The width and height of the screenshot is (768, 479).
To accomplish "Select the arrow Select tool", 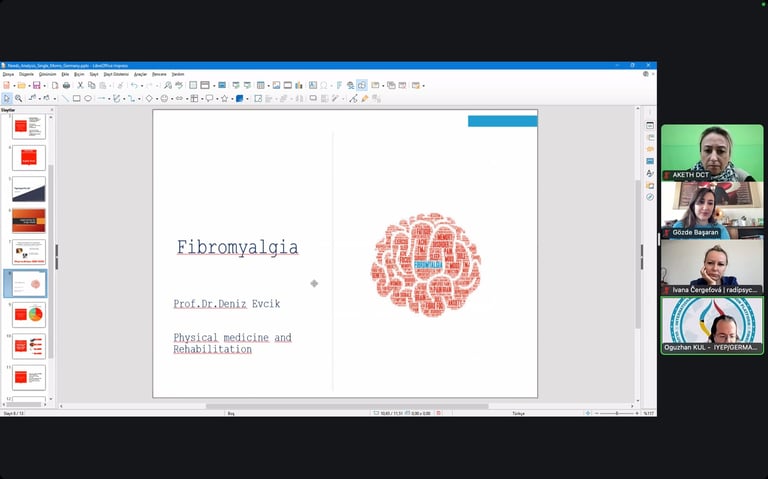I will pos(6,98).
